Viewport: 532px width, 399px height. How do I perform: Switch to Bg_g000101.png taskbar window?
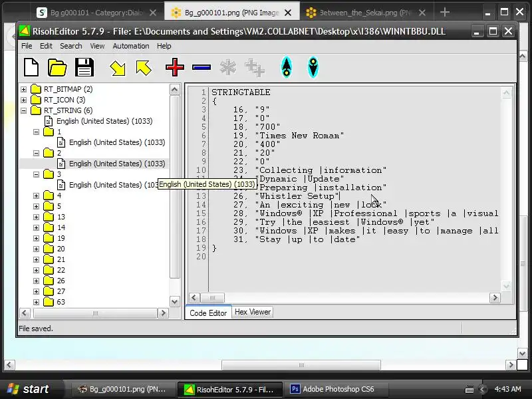[122, 389]
